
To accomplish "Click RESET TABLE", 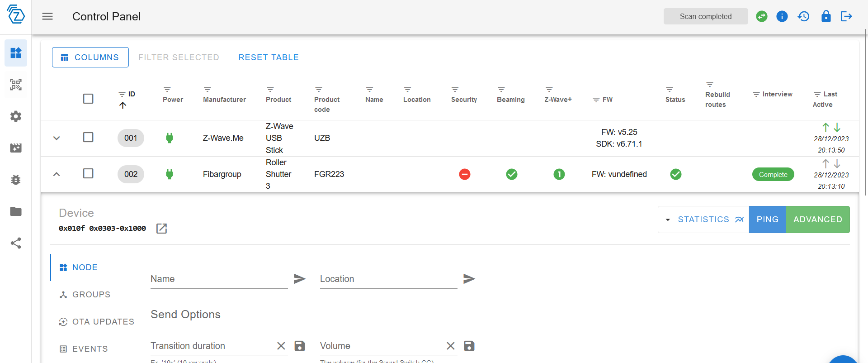I will pyautogui.click(x=269, y=57).
